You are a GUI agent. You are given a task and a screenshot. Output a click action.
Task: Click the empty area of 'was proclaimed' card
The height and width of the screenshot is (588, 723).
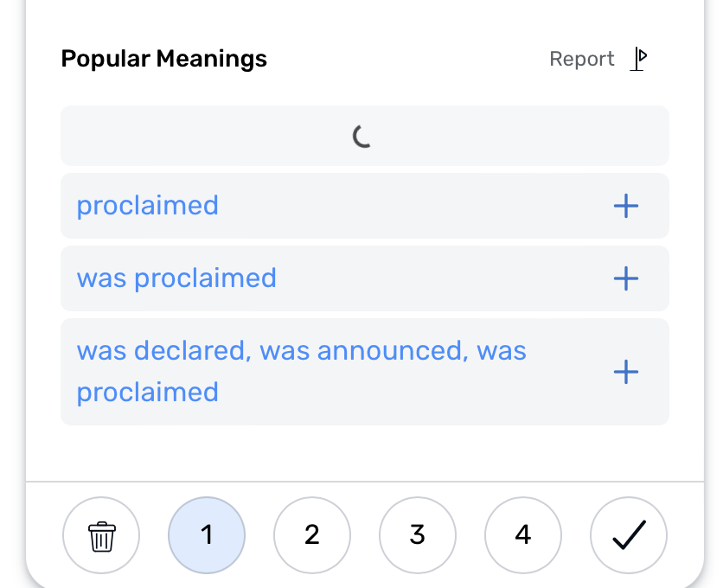click(x=443, y=278)
